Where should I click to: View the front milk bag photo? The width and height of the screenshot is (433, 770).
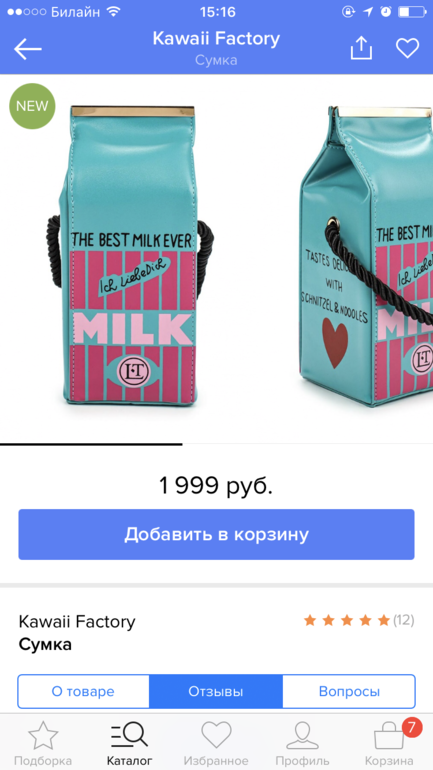(130, 255)
